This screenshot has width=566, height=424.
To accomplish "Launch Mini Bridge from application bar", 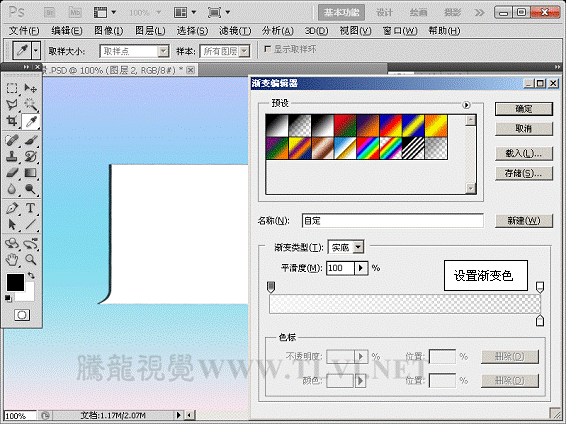I will click(75, 13).
